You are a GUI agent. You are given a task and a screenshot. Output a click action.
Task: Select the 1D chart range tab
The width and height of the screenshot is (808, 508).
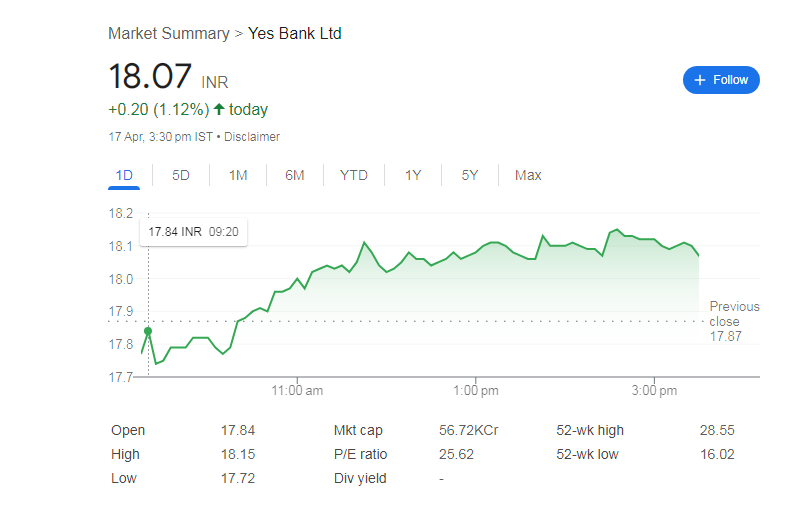(124, 175)
